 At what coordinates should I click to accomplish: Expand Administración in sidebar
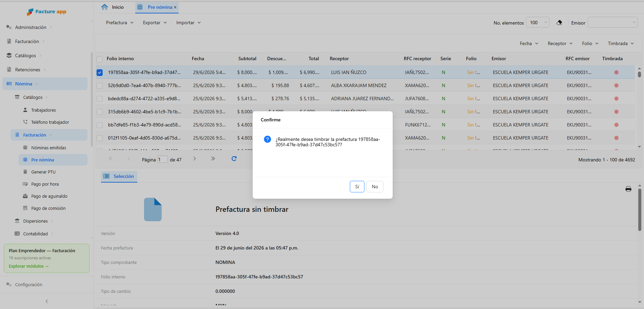tap(30, 27)
